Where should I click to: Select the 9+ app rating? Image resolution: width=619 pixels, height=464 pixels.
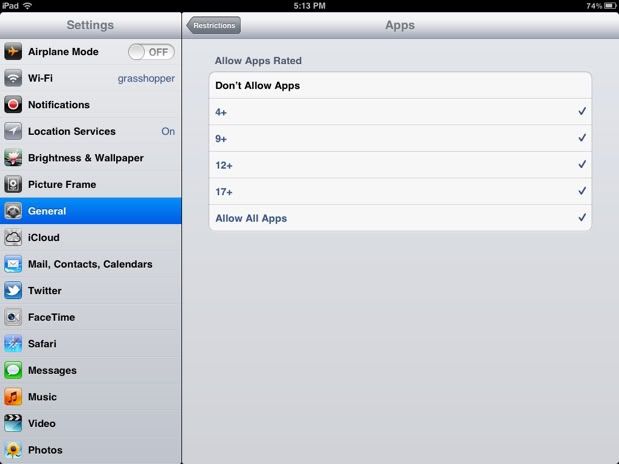click(x=400, y=138)
